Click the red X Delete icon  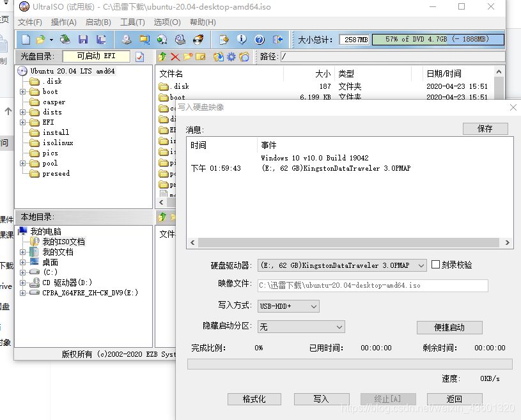[x=175, y=57]
